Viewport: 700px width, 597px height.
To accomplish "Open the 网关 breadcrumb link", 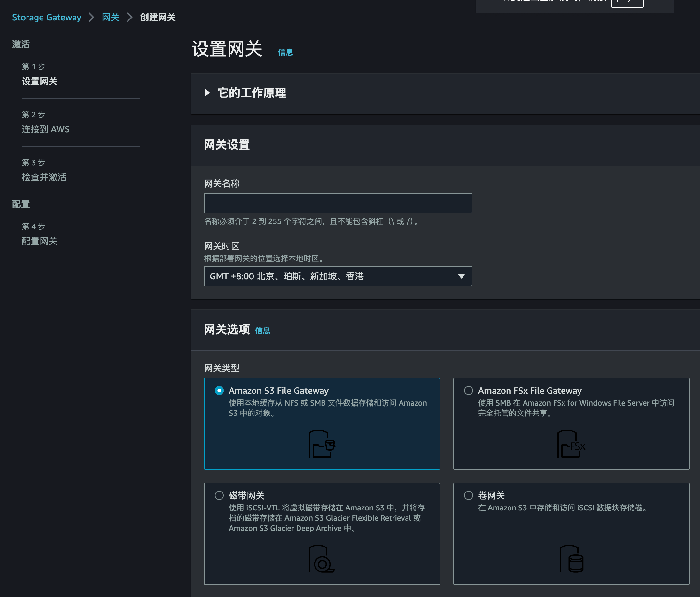I will point(111,17).
